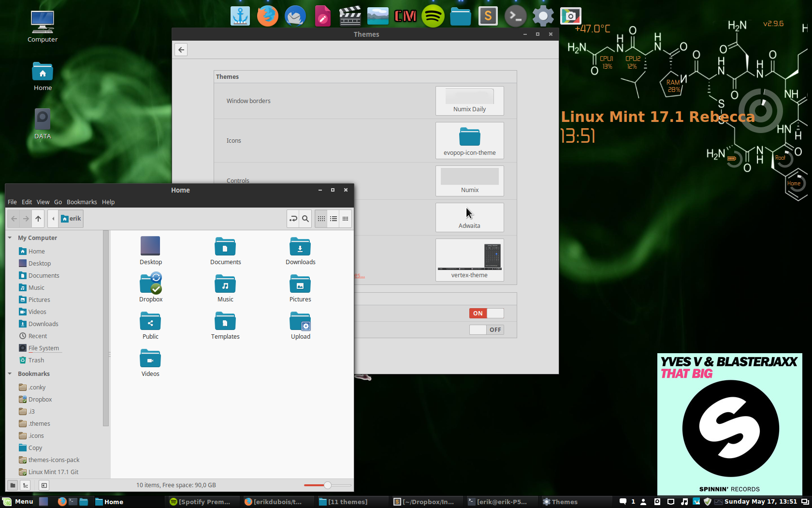Collapse the Bookmarks sidebar section

click(10, 374)
